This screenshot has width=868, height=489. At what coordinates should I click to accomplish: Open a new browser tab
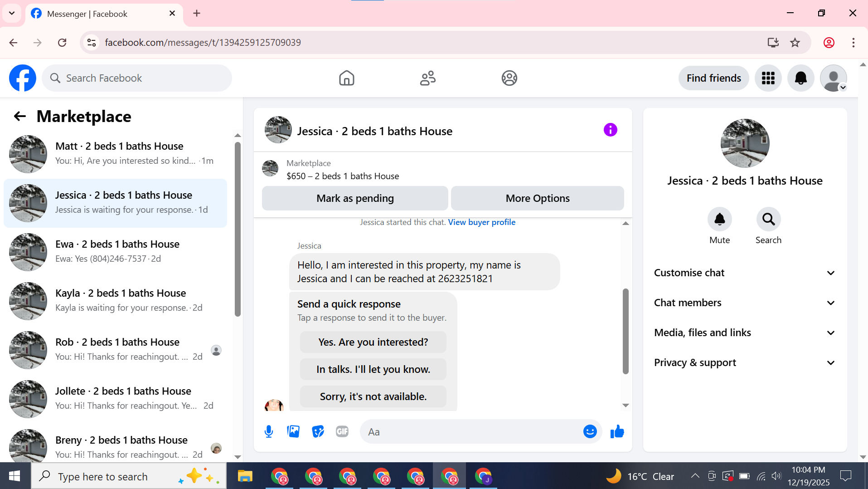point(197,13)
